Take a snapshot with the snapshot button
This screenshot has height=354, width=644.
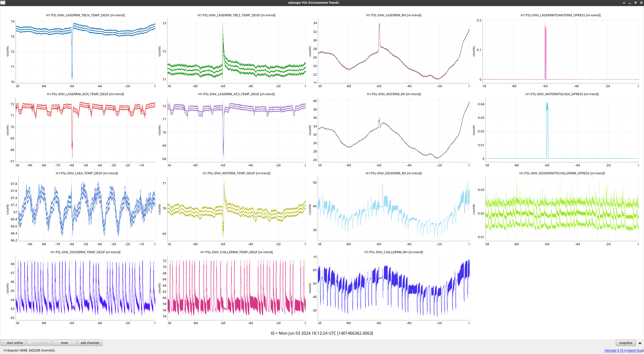[625, 343]
